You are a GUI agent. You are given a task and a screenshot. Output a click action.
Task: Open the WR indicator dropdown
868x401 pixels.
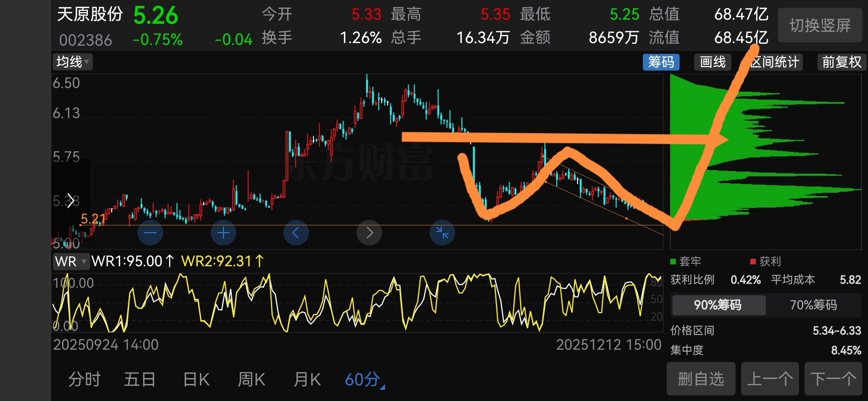71,261
